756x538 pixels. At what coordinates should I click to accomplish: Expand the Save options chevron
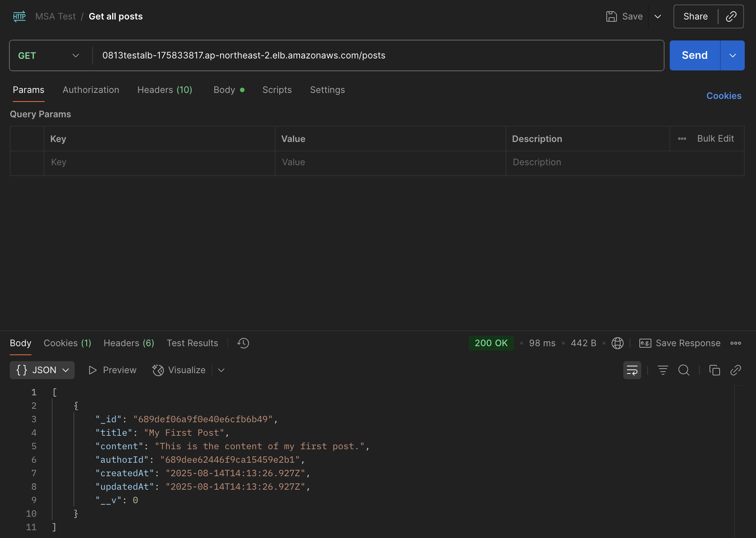pyautogui.click(x=657, y=16)
